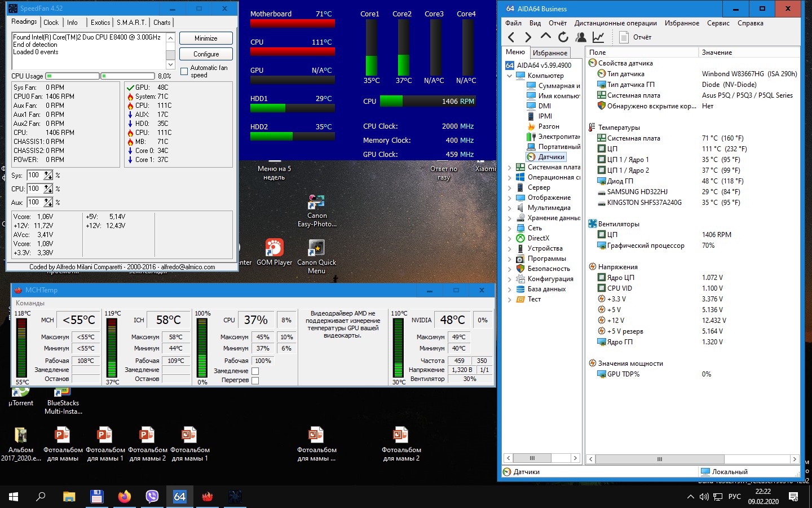Screen dimensions: 812x508
Task: Open the notification center icon
Action: coord(793,497)
